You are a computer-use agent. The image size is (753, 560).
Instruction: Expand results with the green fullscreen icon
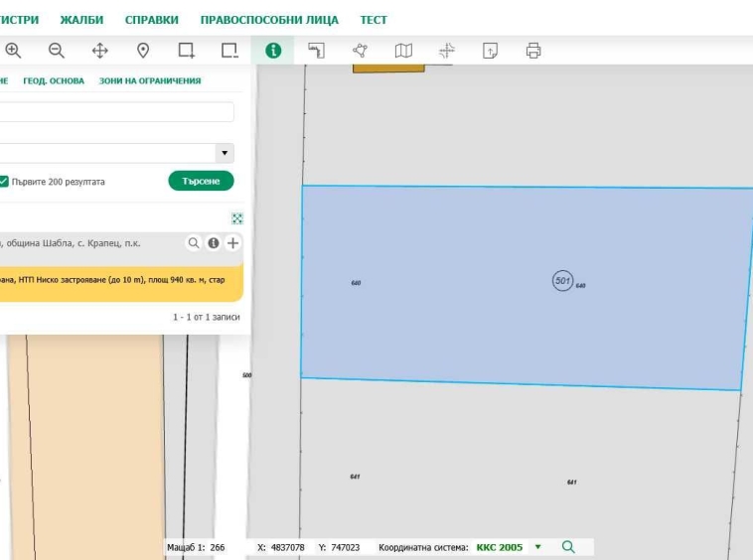236,218
